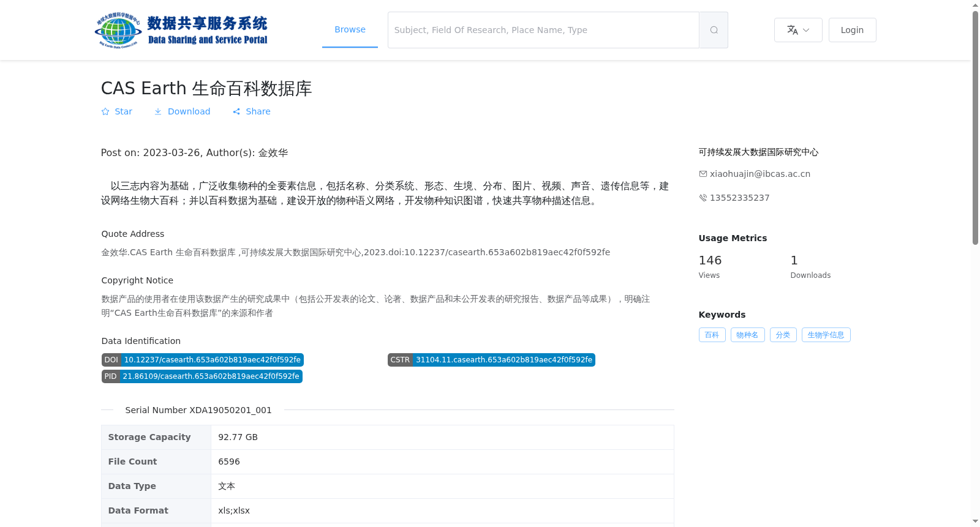Viewport: 980px width, 527px height.
Task: Click organization name 可持续发展大数据国际研究中心
Action: [x=758, y=152]
